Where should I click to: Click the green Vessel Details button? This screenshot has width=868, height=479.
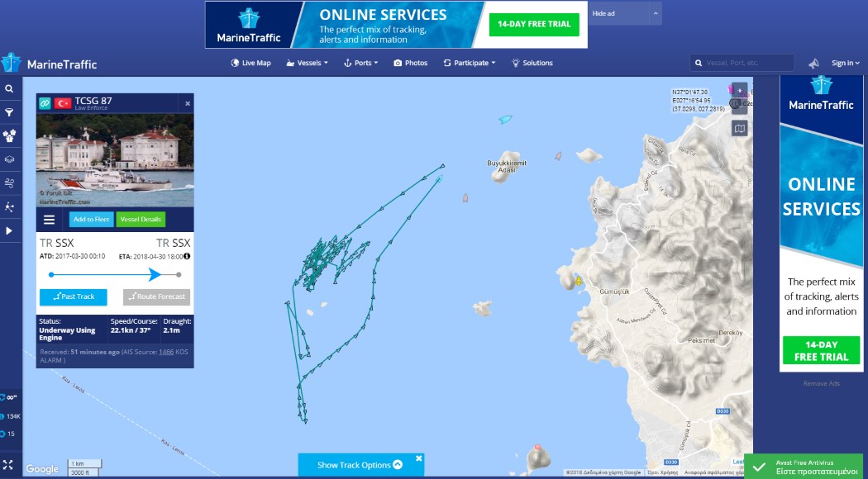(141, 220)
